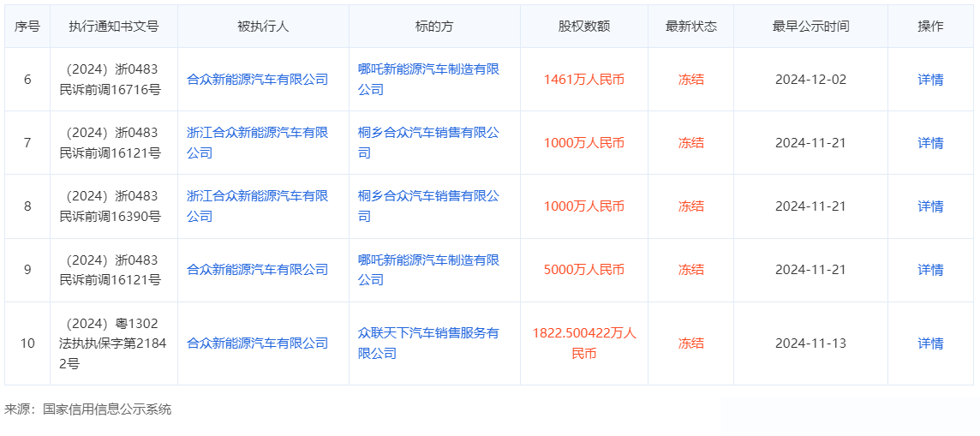Image resolution: width=980 pixels, height=436 pixels.
Task: Click the amount 1822.500422万人民币
Action: coord(583,343)
